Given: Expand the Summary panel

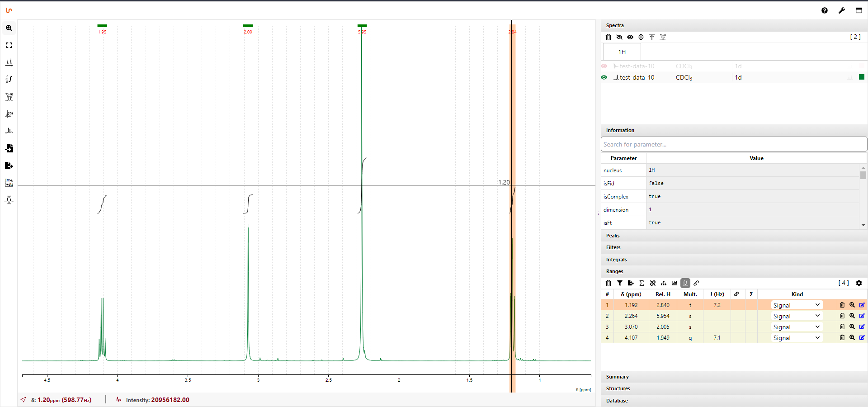Looking at the screenshot, I should pos(734,377).
